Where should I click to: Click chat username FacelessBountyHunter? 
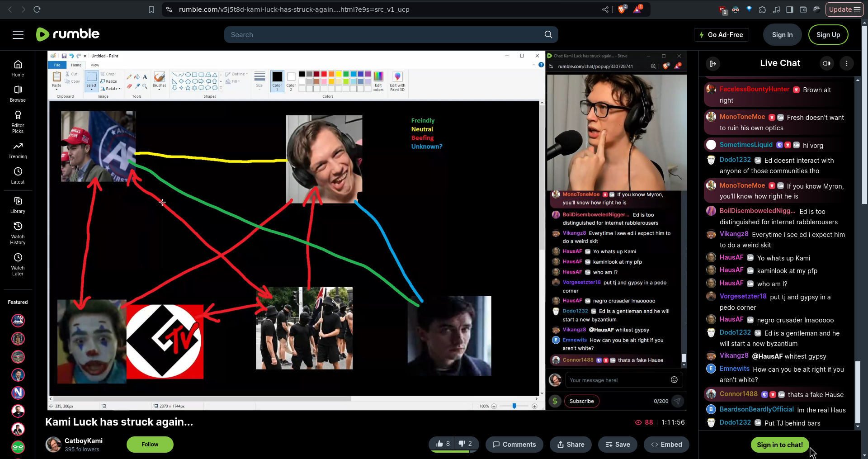(x=755, y=90)
